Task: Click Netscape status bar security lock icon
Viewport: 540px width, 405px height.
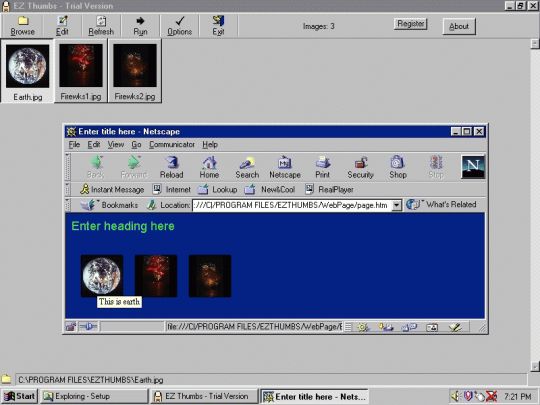Action: point(71,326)
